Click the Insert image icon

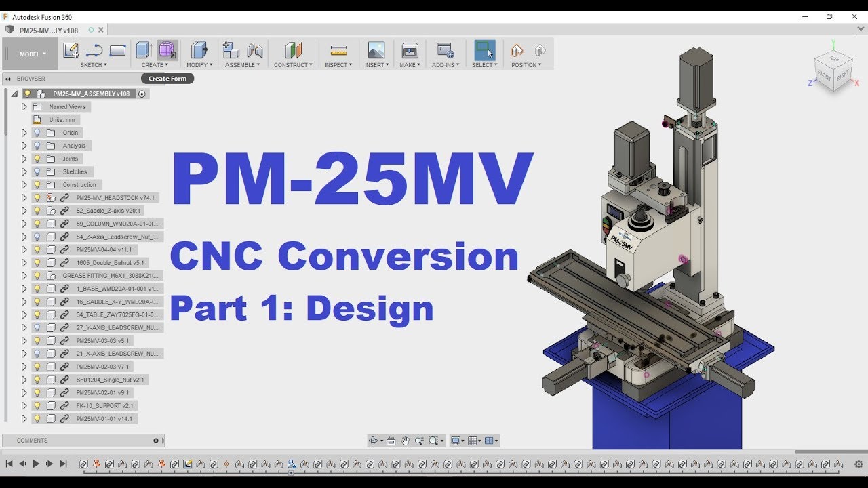376,50
